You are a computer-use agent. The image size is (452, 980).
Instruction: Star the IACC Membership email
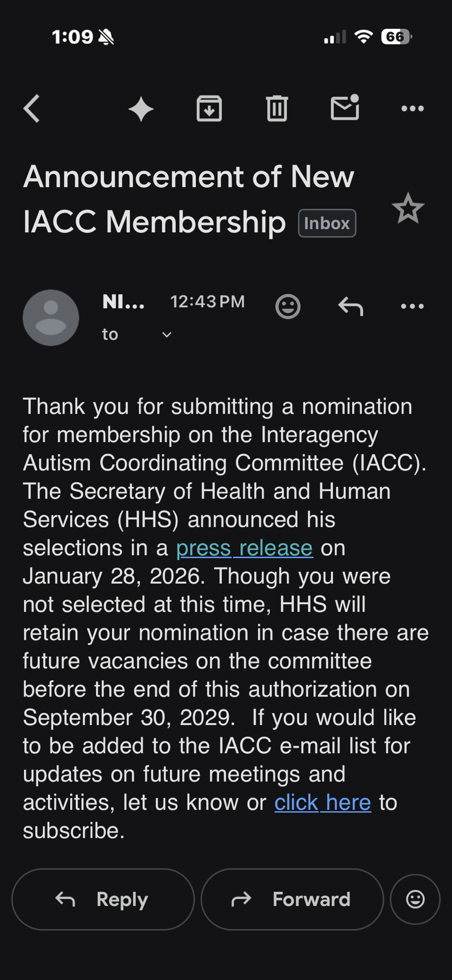[407, 209]
